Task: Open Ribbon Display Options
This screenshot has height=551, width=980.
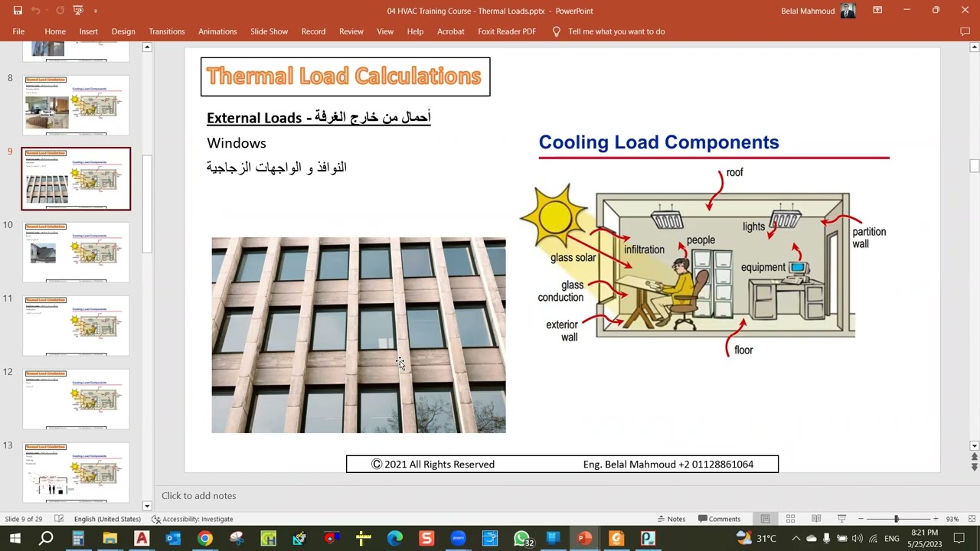Action: pyautogui.click(x=877, y=11)
